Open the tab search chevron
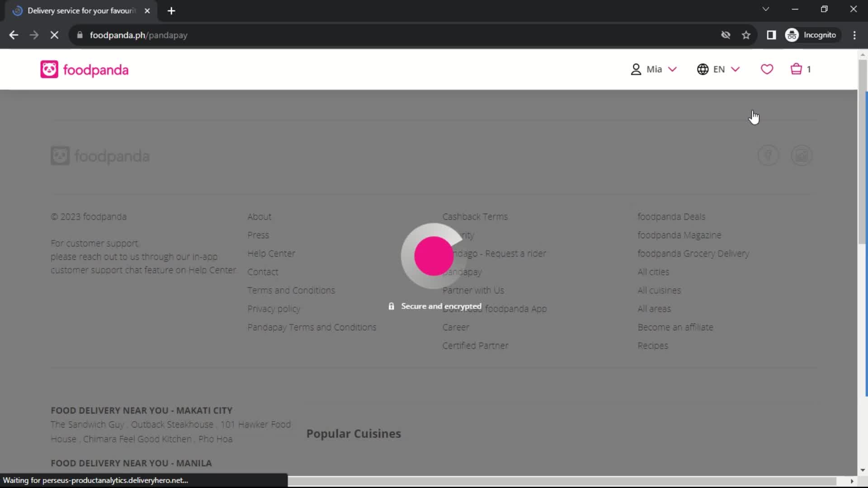The height and width of the screenshot is (488, 868). pos(765,9)
